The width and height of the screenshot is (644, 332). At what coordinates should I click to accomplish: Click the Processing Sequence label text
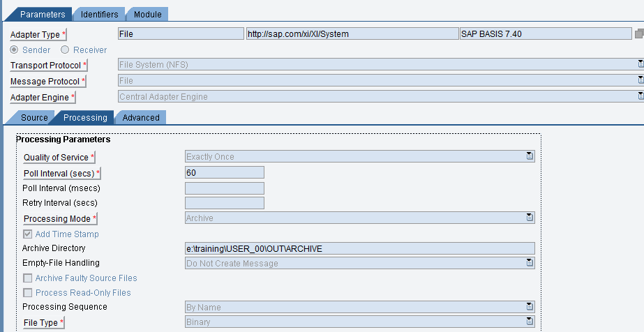click(x=64, y=307)
